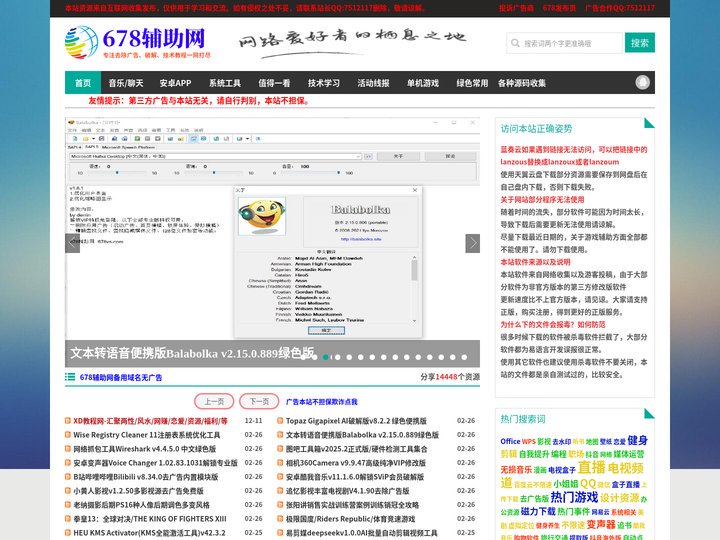Show the next carousel slide arrow
Viewport: 720px width, 540px height.
pos(472,243)
